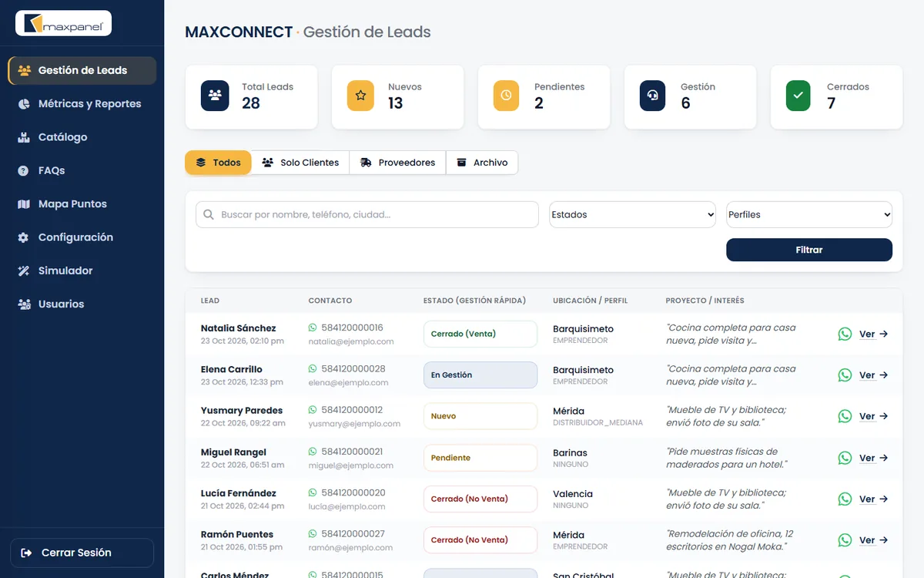
Task: Click Ver link for Miguel Rangel
Action: pyautogui.click(x=874, y=459)
